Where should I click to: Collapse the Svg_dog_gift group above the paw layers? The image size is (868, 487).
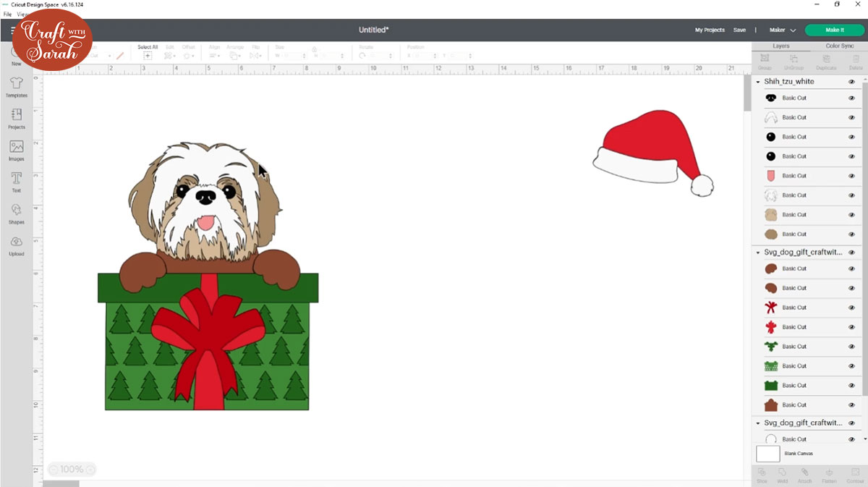[x=758, y=253]
